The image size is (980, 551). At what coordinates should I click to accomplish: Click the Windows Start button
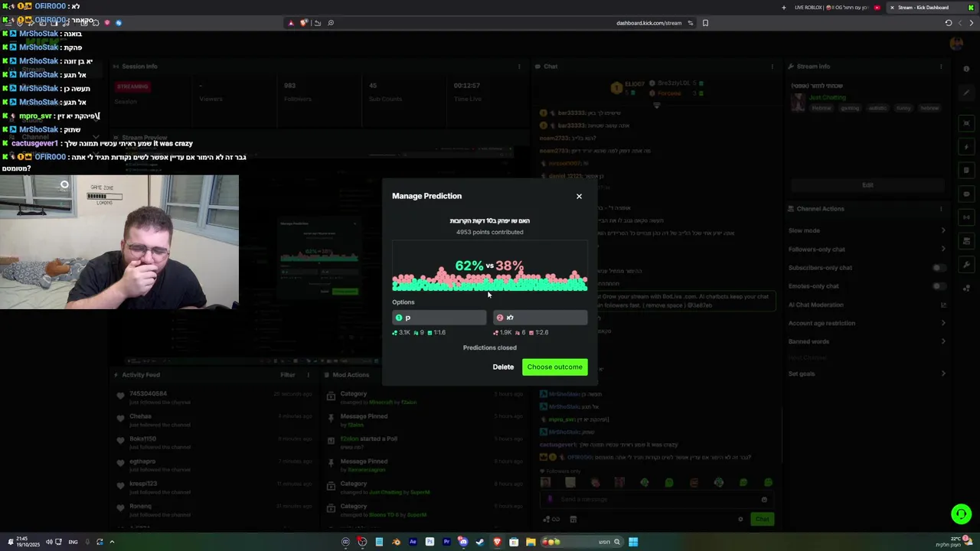tap(633, 542)
